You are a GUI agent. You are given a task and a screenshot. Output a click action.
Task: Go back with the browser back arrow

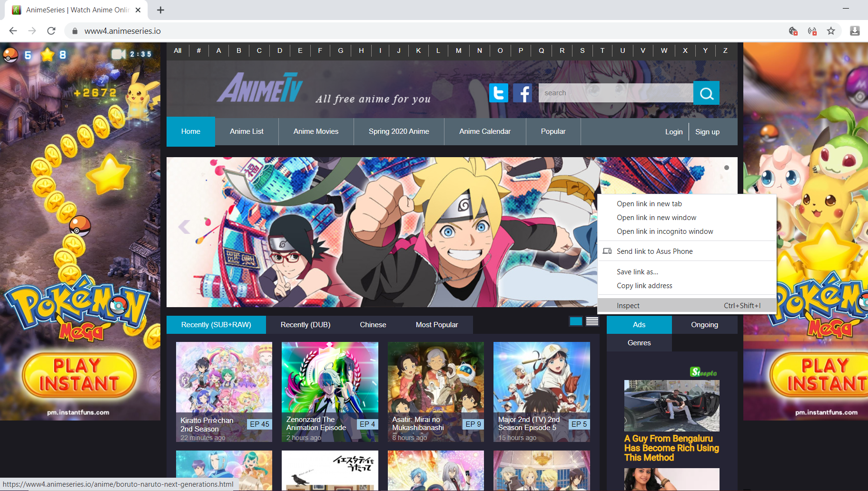pyautogui.click(x=13, y=31)
